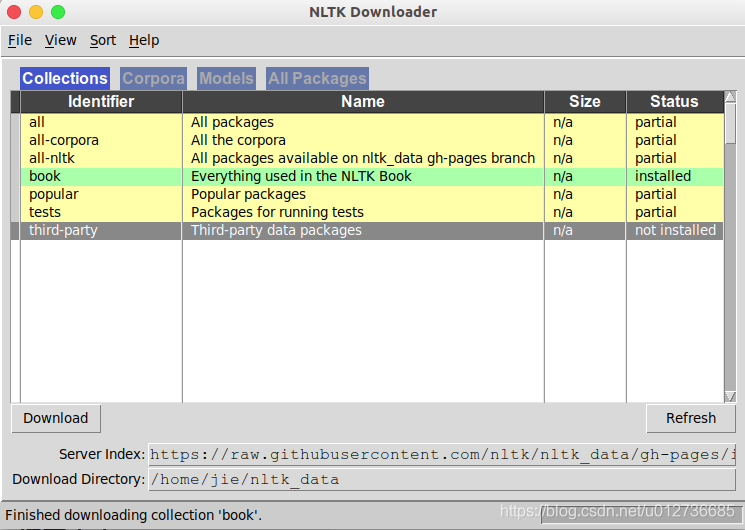Click 'All packages available on nltk_data gh-pages branch'

[x=363, y=158]
